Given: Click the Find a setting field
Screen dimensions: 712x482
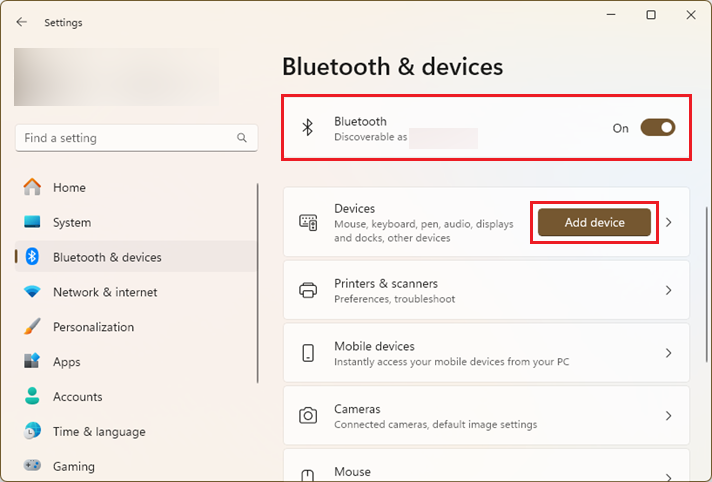Looking at the screenshot, I should coord(136,138).
